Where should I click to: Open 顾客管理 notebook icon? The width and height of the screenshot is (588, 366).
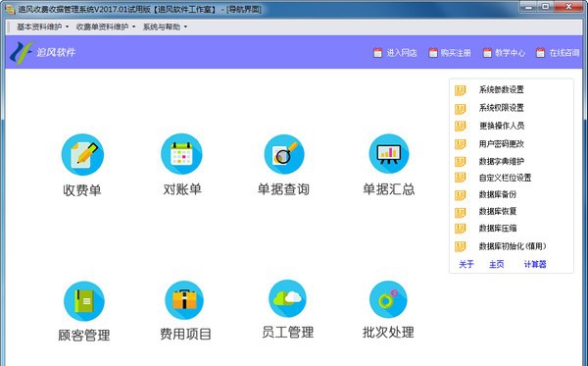point(84,301)
